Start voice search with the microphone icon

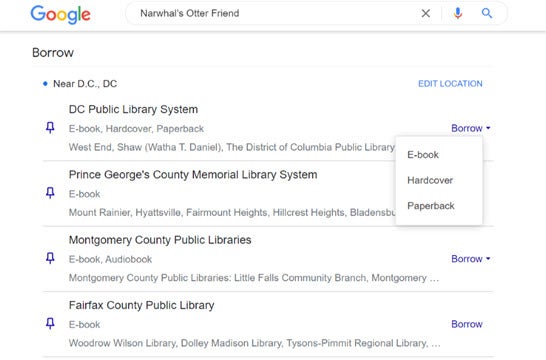click(458, 14)
